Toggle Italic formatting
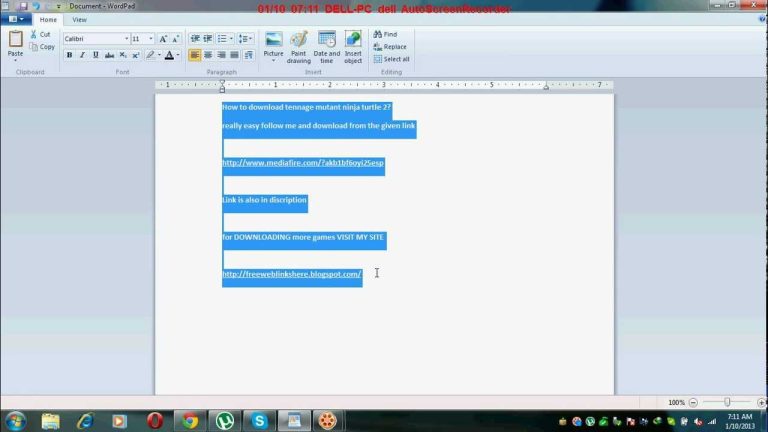The width and height of the screenshot is (768, 432). (x=82, y=55)
